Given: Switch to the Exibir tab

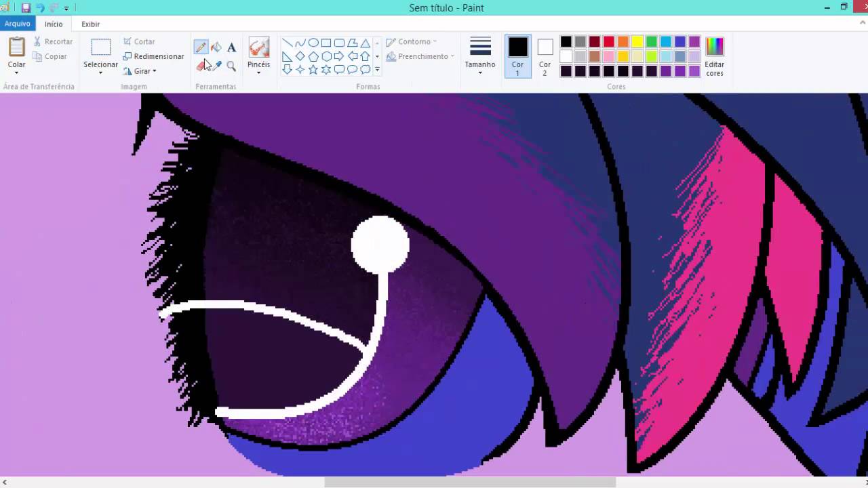Looking at the screenshot, I should click(x=90, y=24).
